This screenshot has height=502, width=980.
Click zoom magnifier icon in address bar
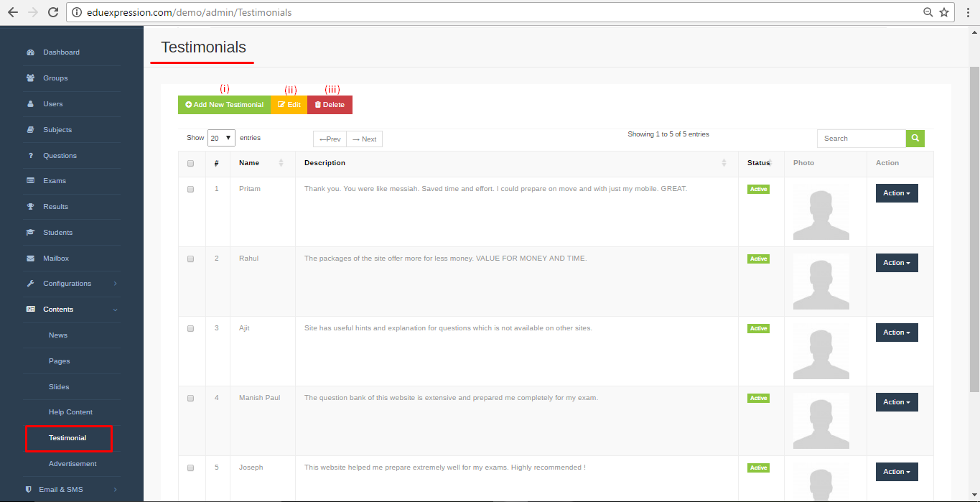pyautogui.click(x=928, y=12)
